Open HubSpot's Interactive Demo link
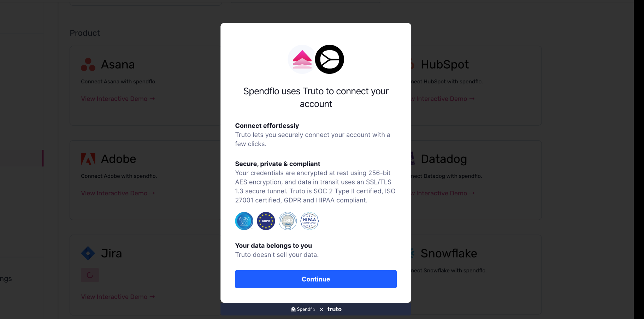This screenshot has height=319, width=644. point(443,99)
